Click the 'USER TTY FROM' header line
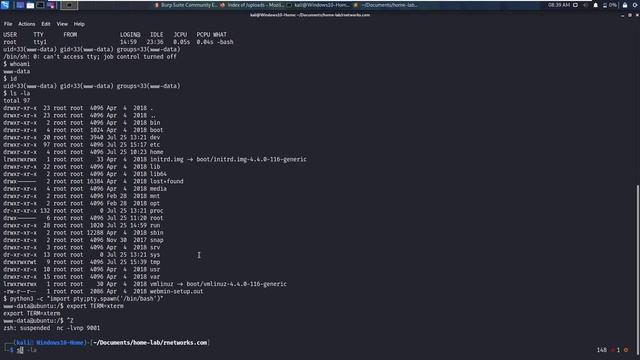Image resolution: width=640 pixels, height=360 pixels. click(115, 35)
